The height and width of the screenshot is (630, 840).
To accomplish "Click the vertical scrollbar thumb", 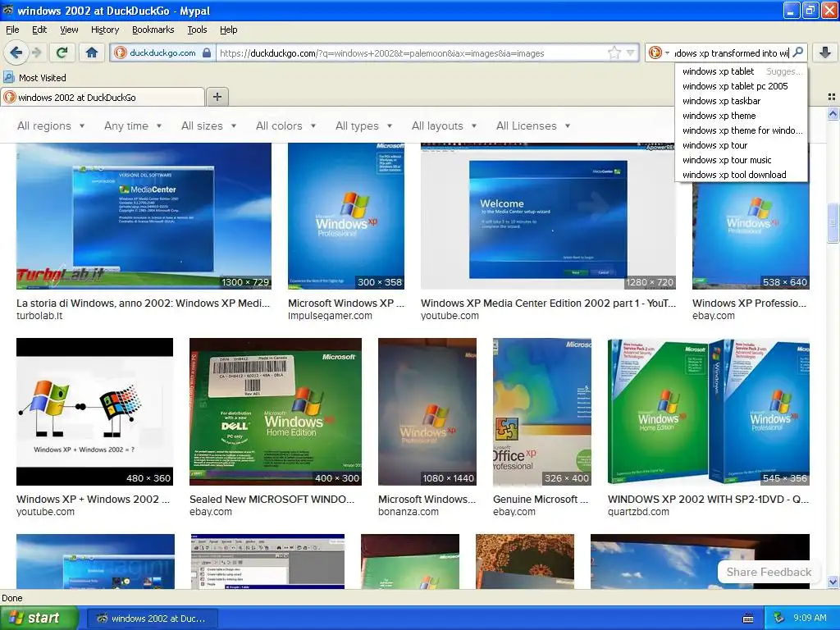I will pyautogui.click(x=833, y=223).
